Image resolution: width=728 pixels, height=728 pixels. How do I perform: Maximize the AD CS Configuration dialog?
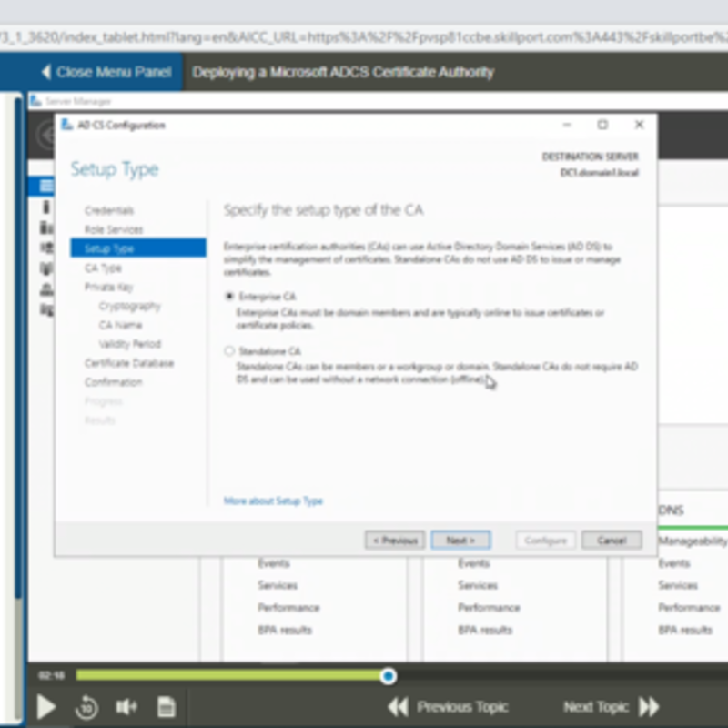pos(602,125)
